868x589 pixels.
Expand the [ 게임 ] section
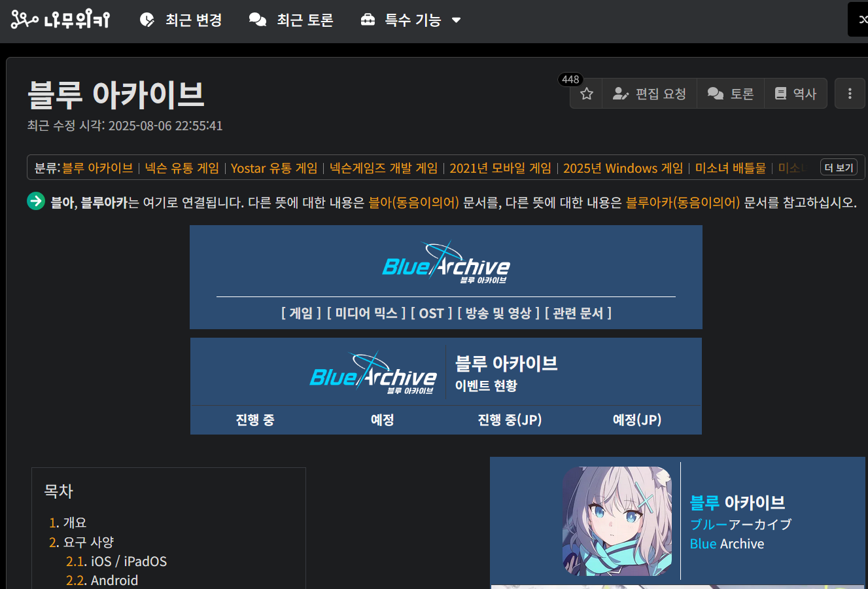[301, 313]
